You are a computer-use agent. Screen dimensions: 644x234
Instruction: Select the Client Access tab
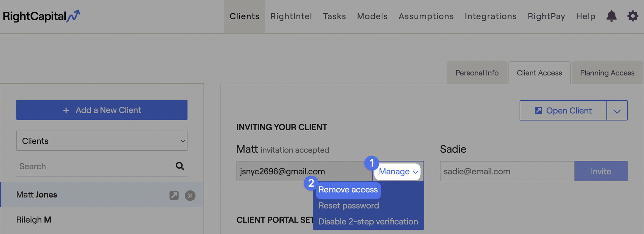tap(539, 73)
